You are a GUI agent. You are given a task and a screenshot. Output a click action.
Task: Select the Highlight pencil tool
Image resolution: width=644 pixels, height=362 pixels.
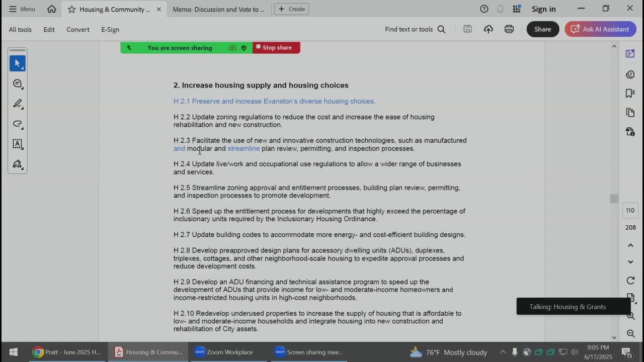[x=18, y=104]
